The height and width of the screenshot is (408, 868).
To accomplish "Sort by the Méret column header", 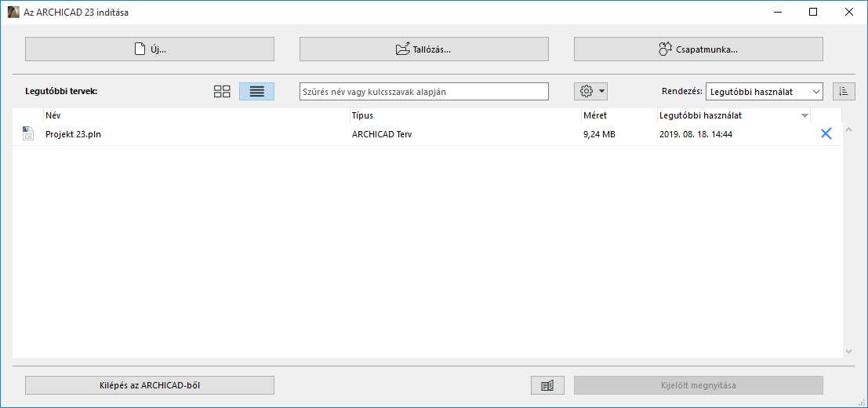I will pos(619,115).
